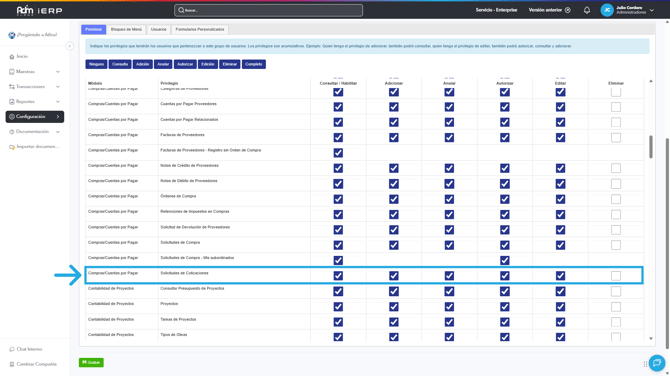
Task: Uncheck Editar for Notas de Crédito de Proveedores
Action: 560,168
